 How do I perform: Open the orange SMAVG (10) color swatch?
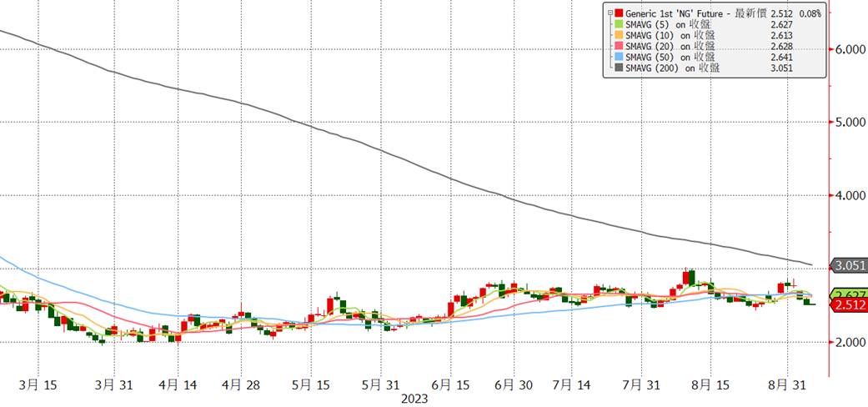click(619, 35)
